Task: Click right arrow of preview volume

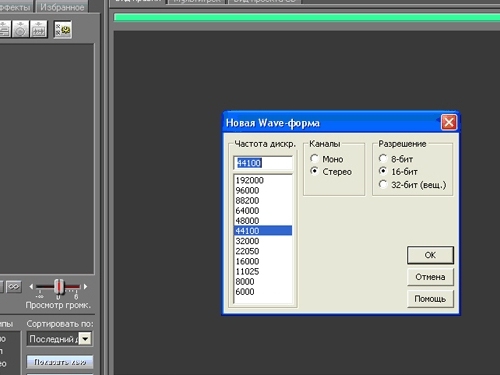Action: [x=85, y=286]
